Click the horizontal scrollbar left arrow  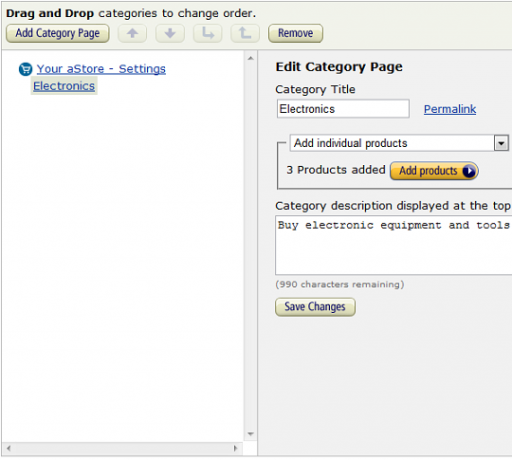click(9, 448)
